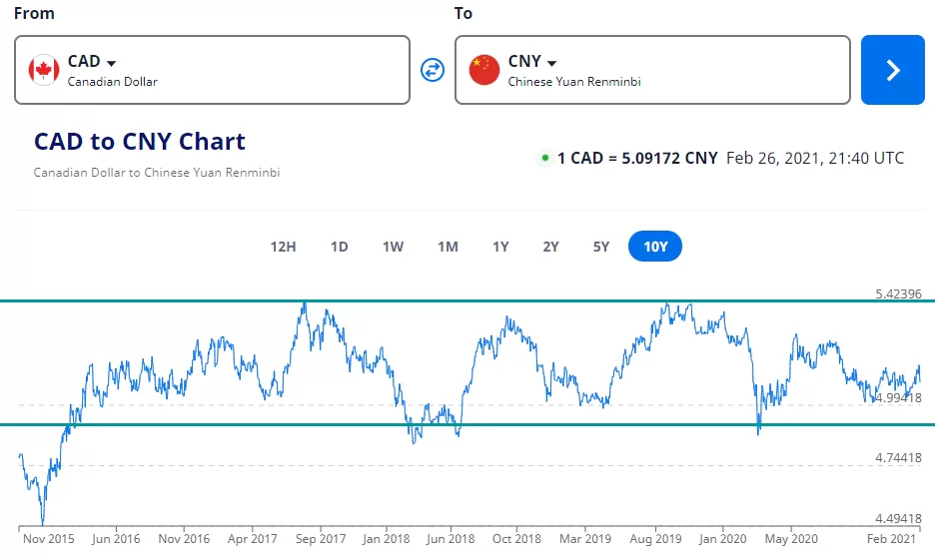935x560 pixels.
Task: Switch chart to 1M range
Action: [x=448, y=247]
